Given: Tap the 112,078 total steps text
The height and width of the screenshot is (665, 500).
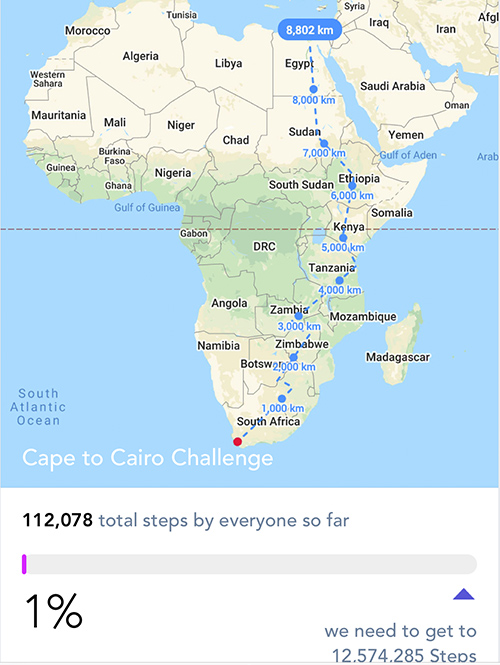Looking at the screenshot, I should click(186, 520).
